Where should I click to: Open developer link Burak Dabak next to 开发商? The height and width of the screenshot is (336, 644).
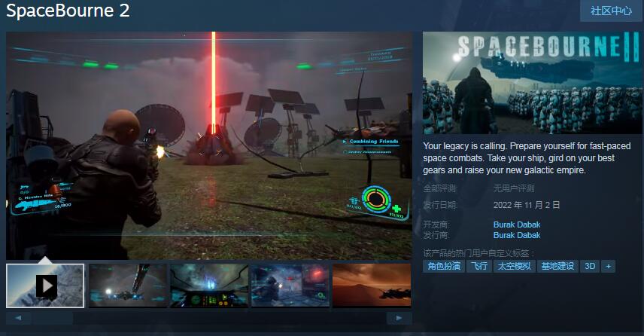coord(517,225)
